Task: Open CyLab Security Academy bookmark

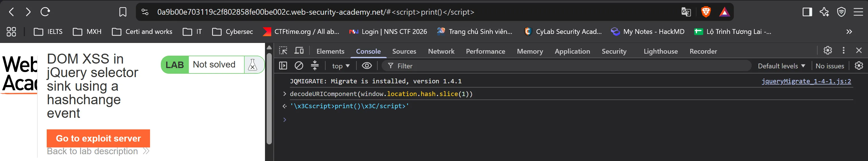Action: point(563,32)
